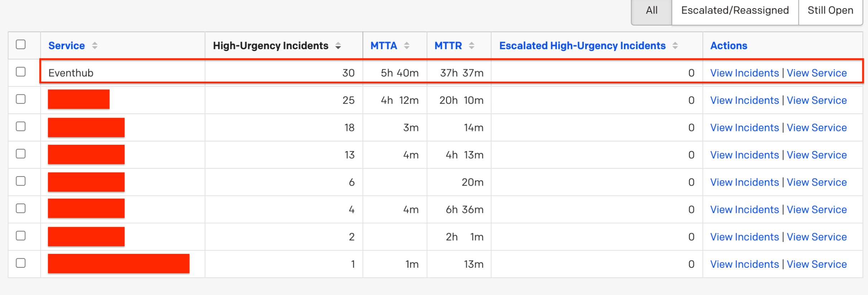Open View Incidents for Eventhub
Screen dimensions: 868x295
[x=744, y=73]
